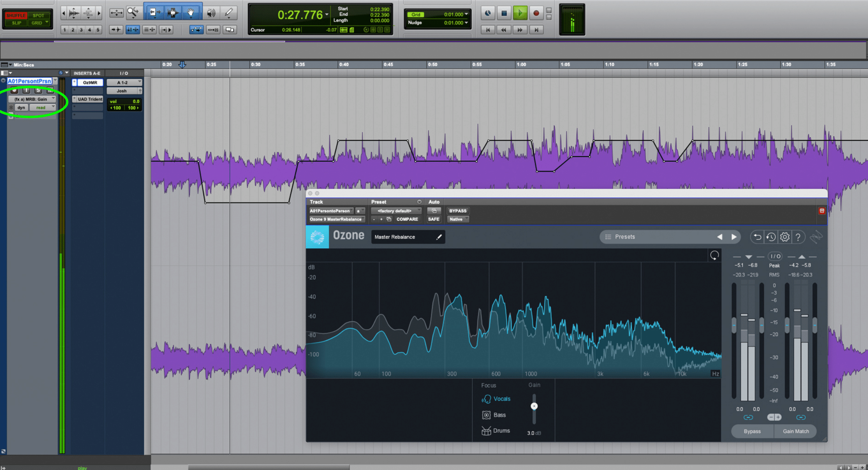The height and width of the screenshot is (470, 868).
Task: Open dyn elastic audio selector
Action: tap(21, 108)
